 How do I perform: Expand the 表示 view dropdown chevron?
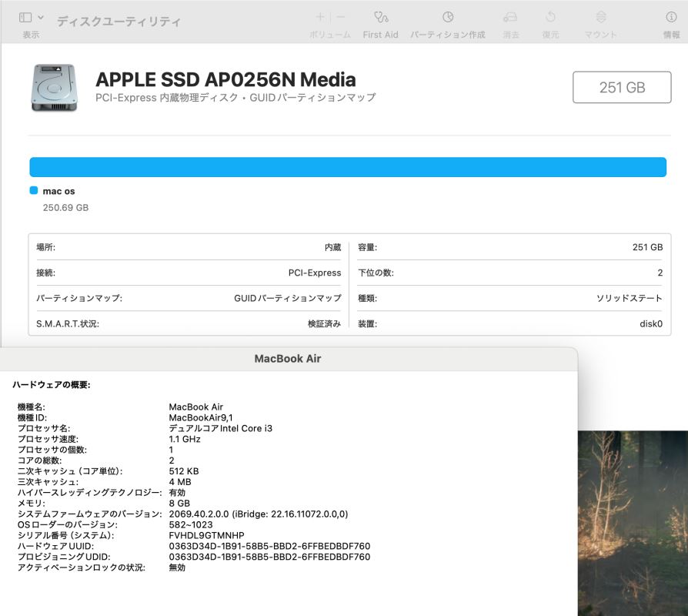pyautogui.click(x=41, y=17)
